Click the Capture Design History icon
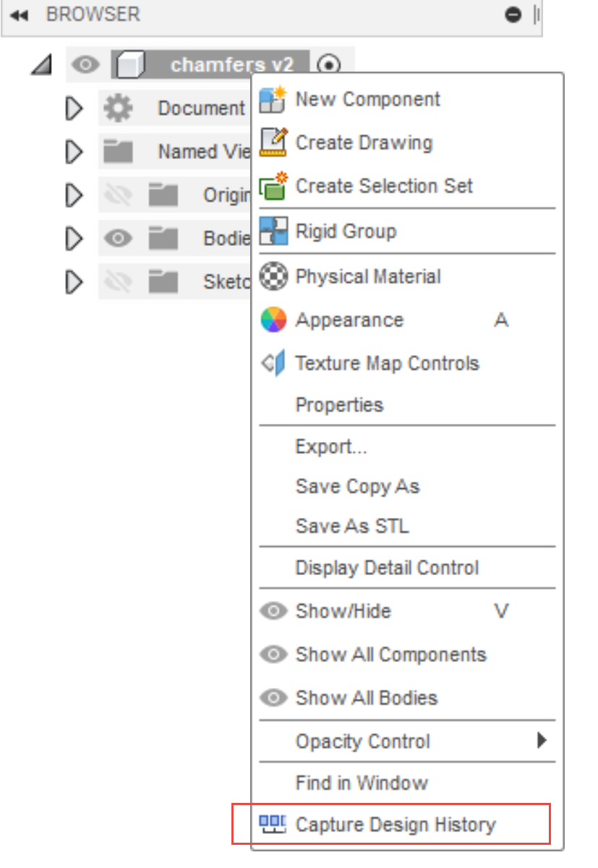Image resolution: width=598 pixels, height=868 pixels. tap(273, 824)
